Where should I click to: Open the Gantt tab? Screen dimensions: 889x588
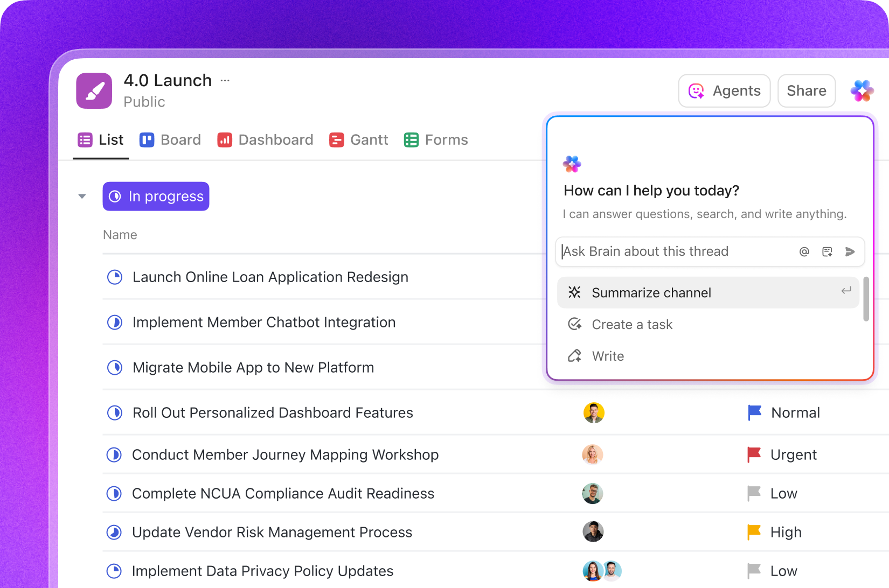(x=359, y=140)
